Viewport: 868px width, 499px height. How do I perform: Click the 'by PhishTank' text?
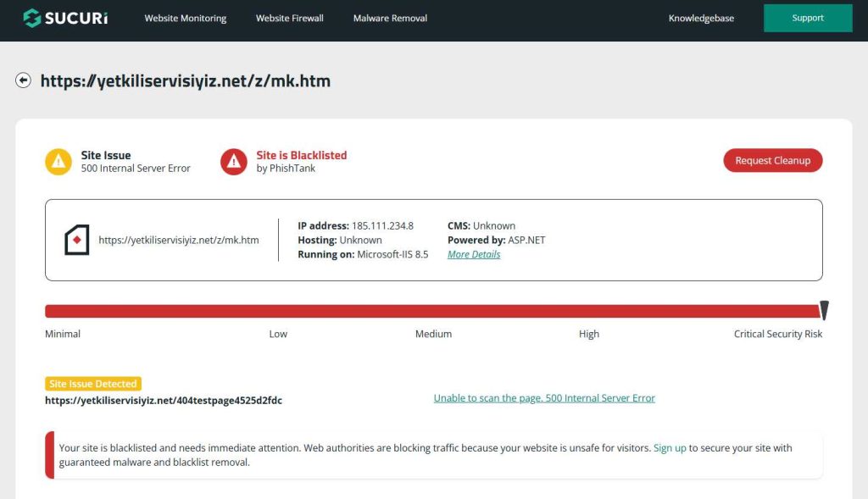(x=286, y=169)
